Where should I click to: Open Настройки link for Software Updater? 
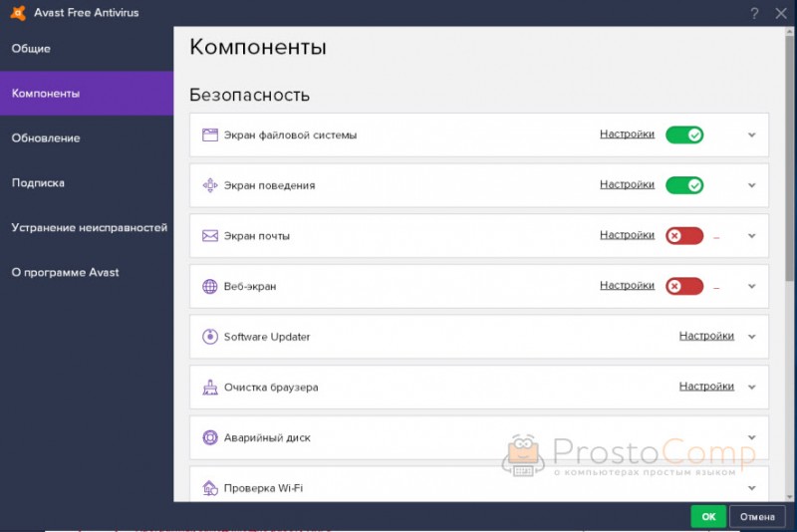[706, 336]
